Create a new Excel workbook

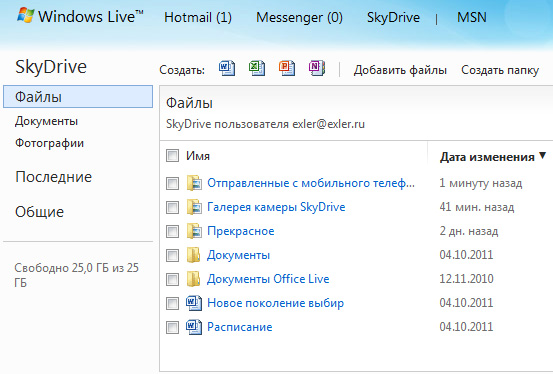point(257,68)
